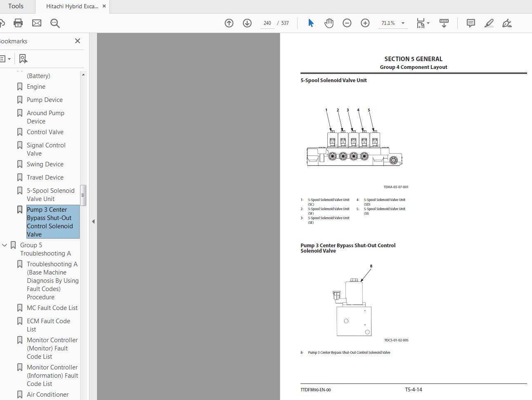Image resolution: width=532 pixels, height=400 pixels.
Task: Add a sticky note comment
Action: (471, 23)
